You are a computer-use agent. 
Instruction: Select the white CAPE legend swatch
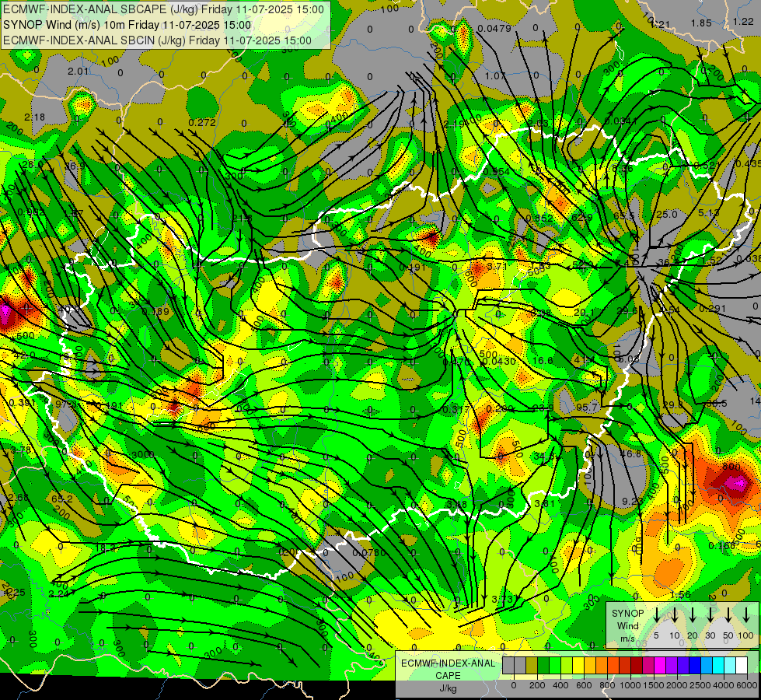[x=741, y=665]
